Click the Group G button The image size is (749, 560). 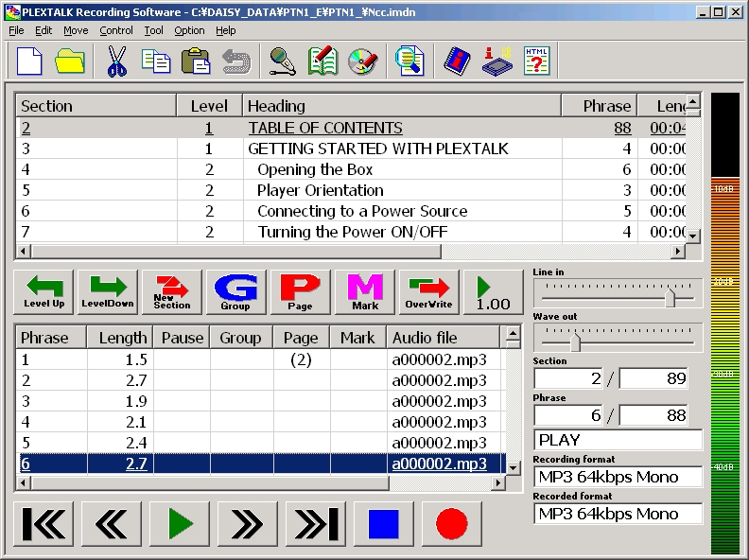(236, 291)
